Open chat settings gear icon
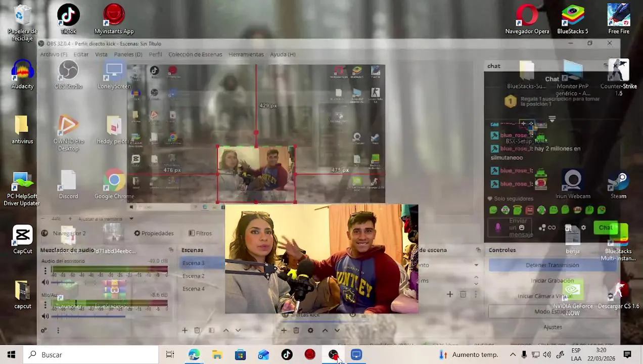The width and height of the screenshot is (643, 364). [x=583, y=227]
